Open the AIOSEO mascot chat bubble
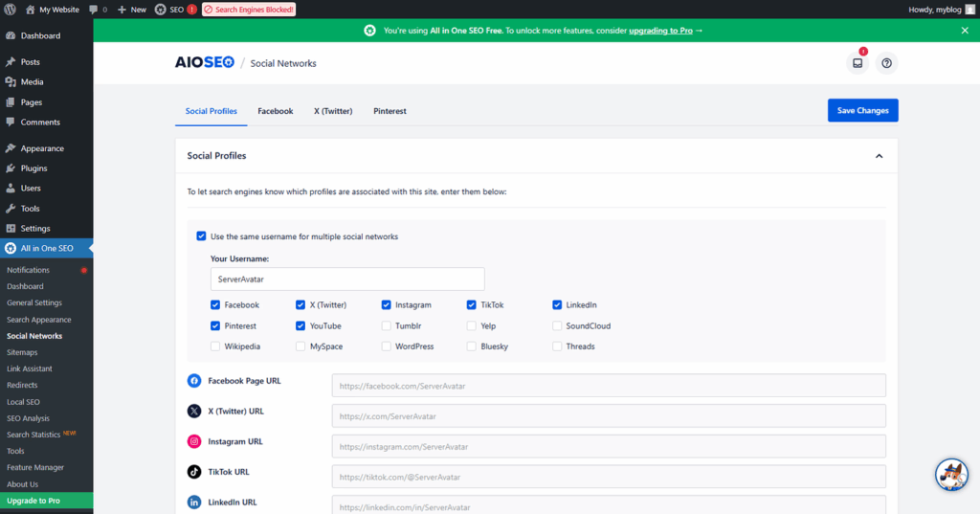 tap(951, 474)
